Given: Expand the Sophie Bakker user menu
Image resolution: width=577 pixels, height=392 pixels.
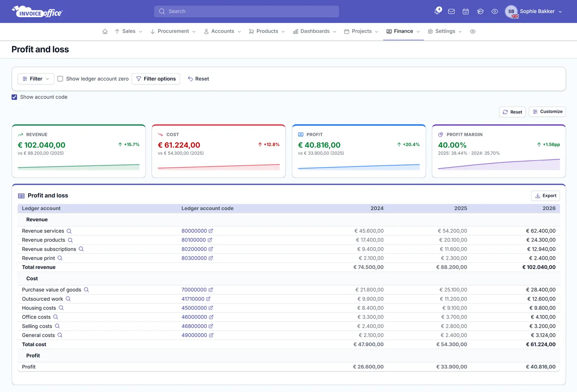Looking at the screenshot, I should coord(534,12).
